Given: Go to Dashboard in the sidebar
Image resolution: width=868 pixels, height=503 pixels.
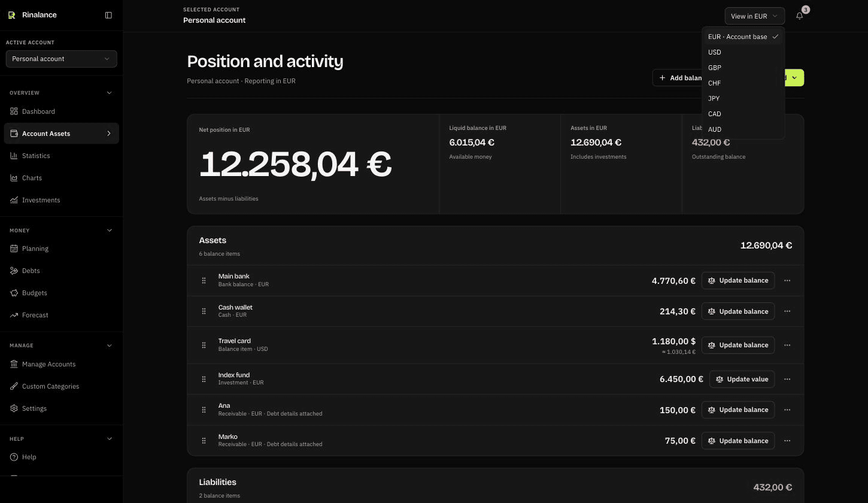Looking at the screenshot, I should (x=61, y=111).
